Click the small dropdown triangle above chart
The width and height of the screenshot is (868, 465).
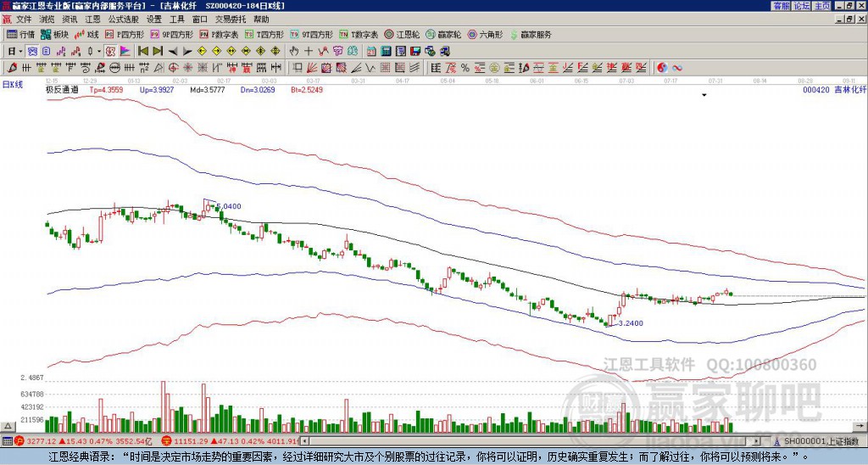coord(704,96)
